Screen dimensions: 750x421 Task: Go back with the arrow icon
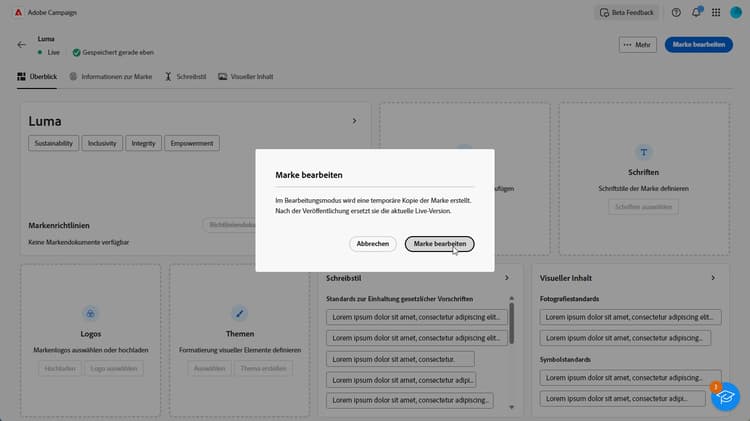tap(22, 44)
